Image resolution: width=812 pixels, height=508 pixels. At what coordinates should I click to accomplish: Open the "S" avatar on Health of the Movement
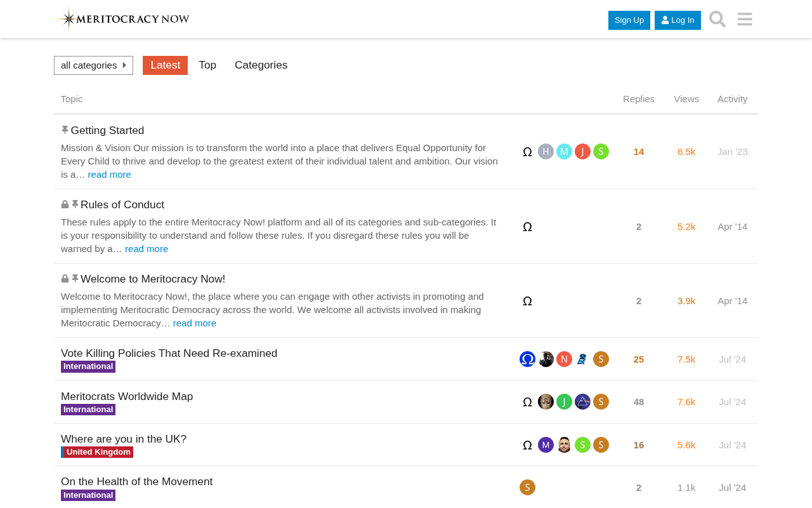[x=527, y=488]
